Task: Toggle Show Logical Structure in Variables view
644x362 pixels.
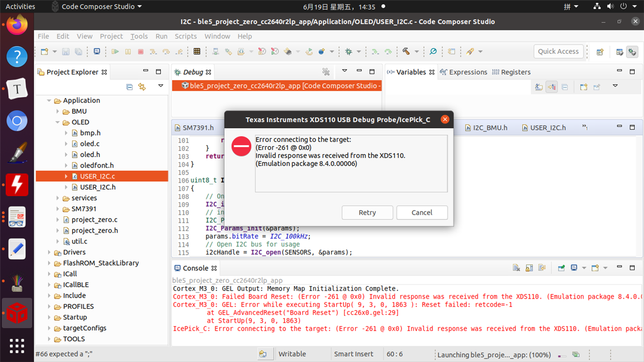Action: click(x=552, y=87)
